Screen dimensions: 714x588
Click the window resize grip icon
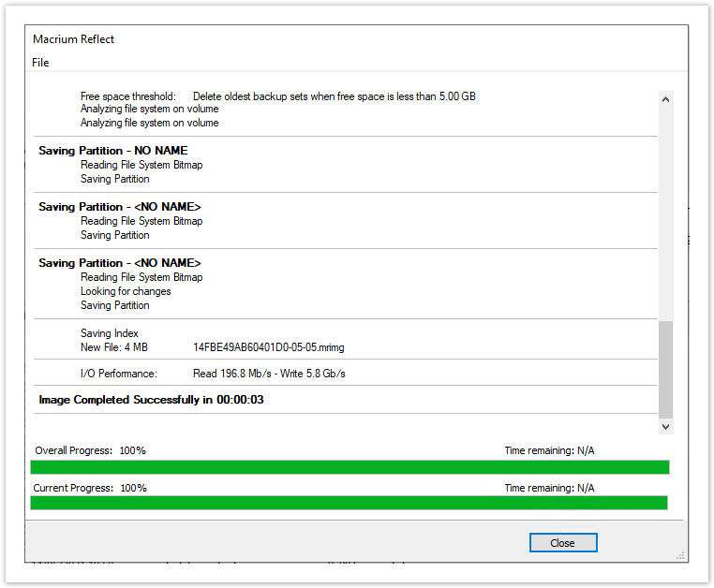(680, 555)
